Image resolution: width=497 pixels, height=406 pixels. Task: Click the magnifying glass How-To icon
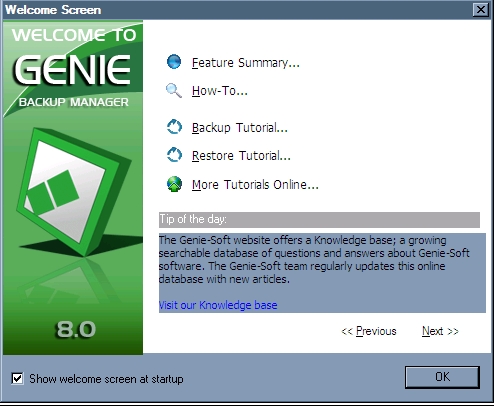click(174, 90)
